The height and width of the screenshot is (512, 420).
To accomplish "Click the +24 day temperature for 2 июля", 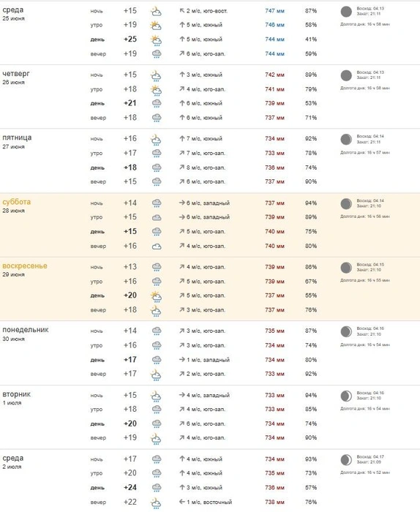I will (130, 488).
